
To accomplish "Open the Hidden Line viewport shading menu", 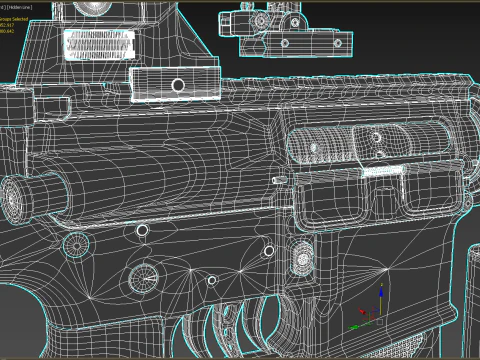I will (x=20, y=7).
